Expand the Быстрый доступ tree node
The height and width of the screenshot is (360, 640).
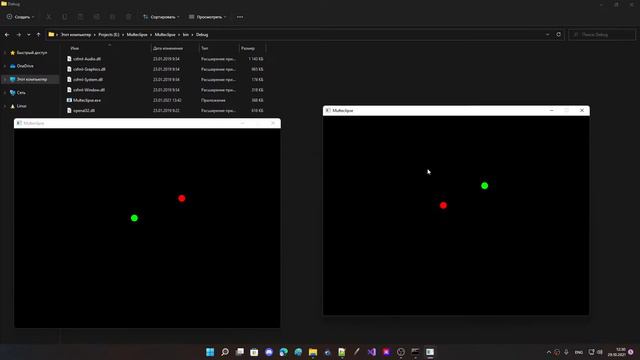(5, 53)
